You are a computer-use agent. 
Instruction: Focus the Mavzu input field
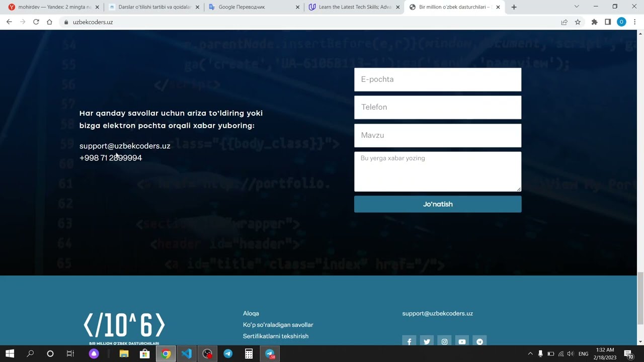click(438, 135)
